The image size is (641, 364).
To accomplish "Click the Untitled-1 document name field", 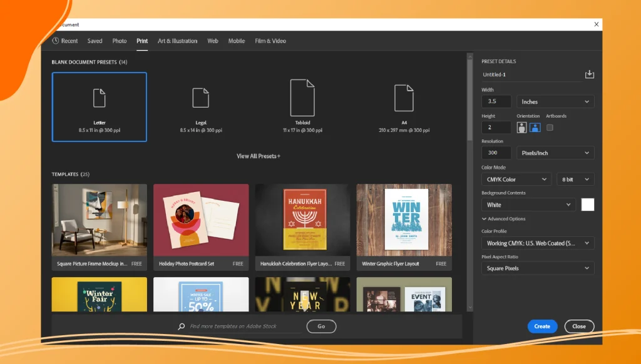I will click(531, 75).
